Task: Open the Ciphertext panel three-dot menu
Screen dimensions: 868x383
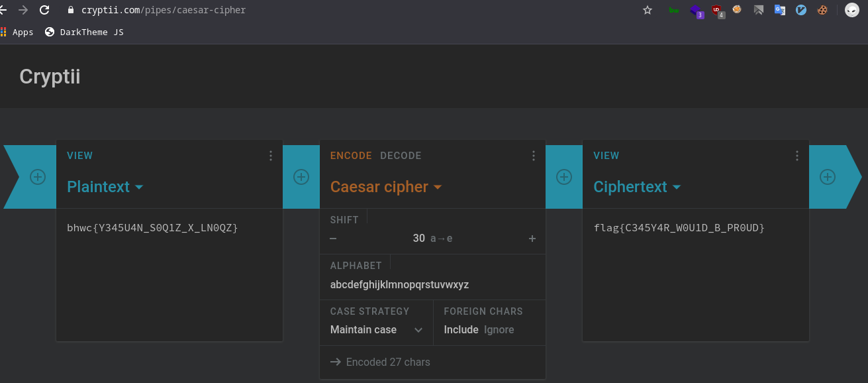Action: (x=797, y=156)
